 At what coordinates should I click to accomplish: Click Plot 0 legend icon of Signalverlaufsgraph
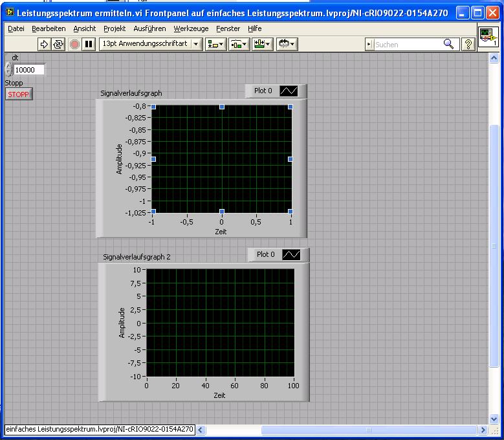[288, 91]
